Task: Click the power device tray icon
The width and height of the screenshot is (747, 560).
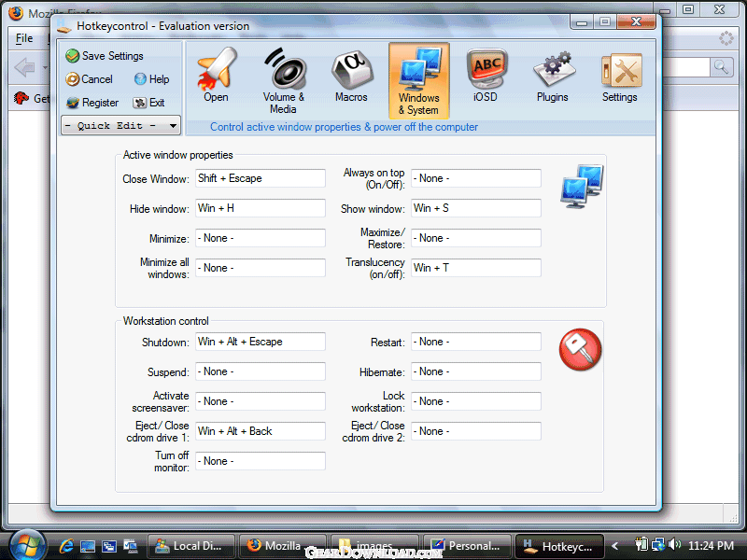Action: 642,544
